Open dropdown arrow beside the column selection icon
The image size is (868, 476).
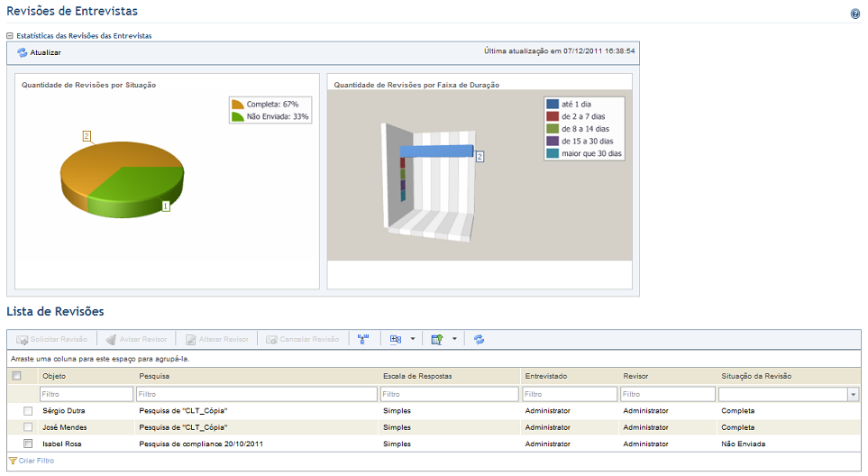click(x=413, y=339)
